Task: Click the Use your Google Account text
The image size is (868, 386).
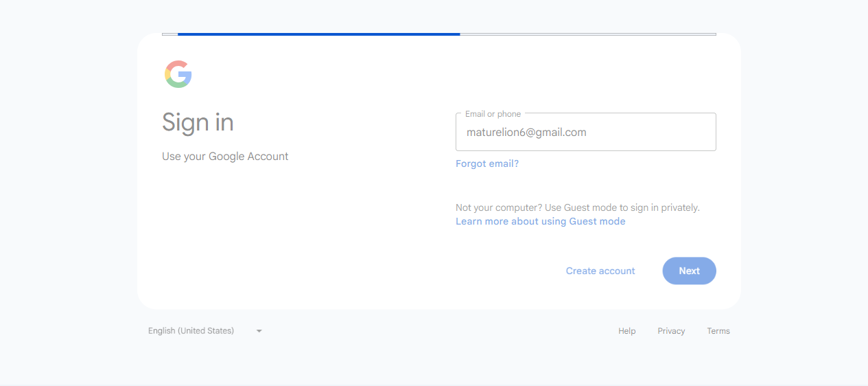Action: (225, 157)
